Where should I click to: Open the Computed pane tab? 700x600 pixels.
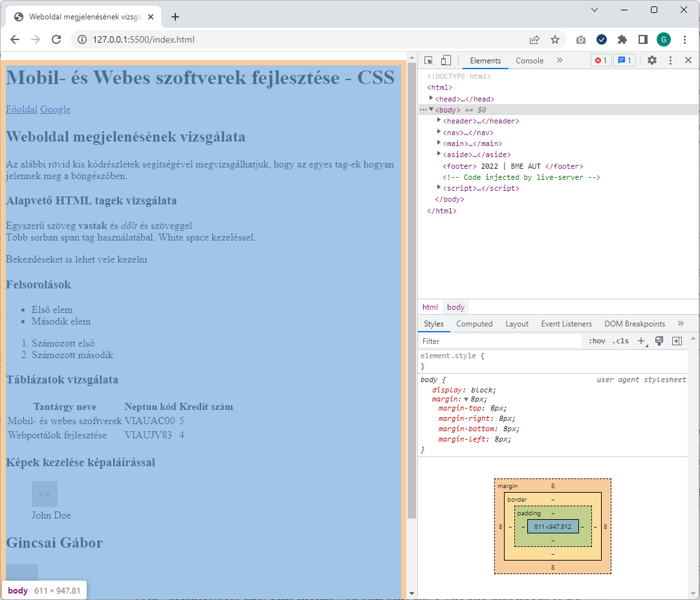[474, 324]
